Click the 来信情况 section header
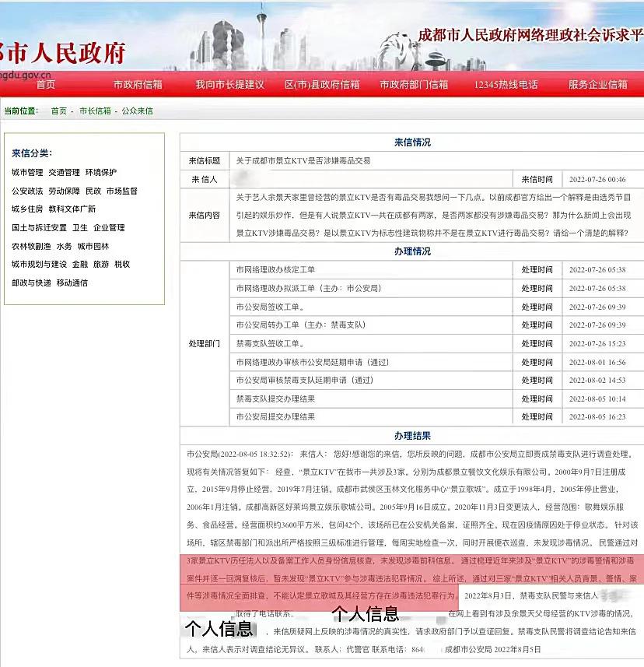The height and width of the screenshot is (667, 644). click(412, 142)
